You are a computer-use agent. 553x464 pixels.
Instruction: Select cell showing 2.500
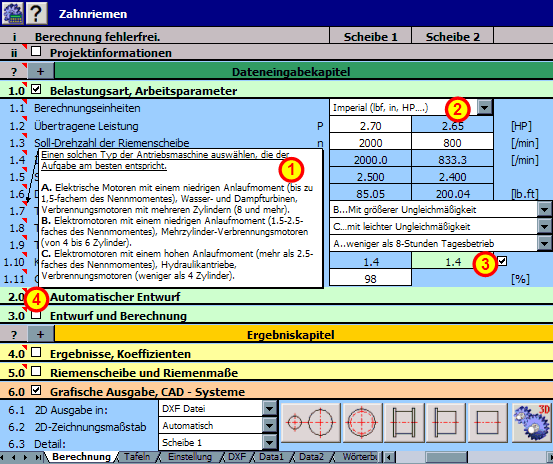(370, 177)
